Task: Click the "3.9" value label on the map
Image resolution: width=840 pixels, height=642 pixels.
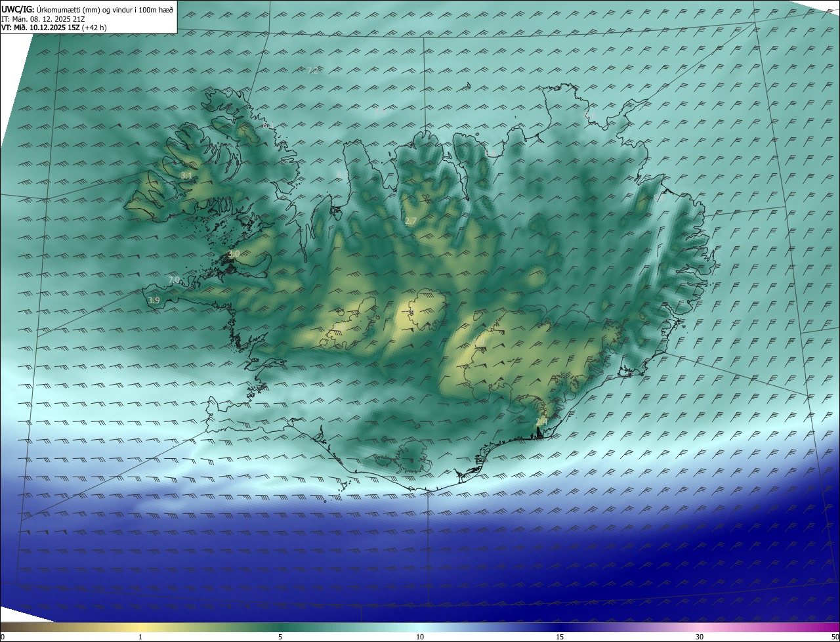Action: point(154,300)
